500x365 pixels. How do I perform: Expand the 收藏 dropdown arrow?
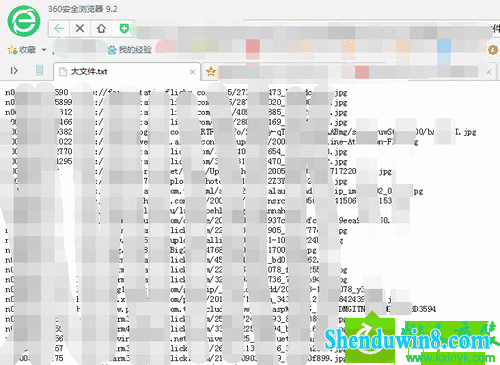click(44, 50)
